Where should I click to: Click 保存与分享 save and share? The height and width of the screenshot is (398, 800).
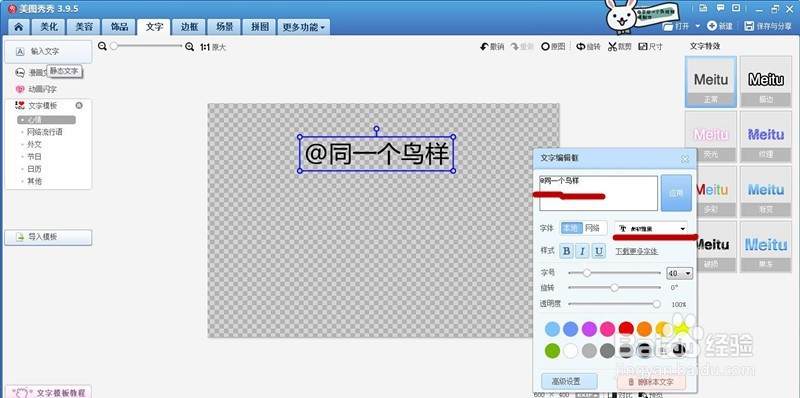768,26
